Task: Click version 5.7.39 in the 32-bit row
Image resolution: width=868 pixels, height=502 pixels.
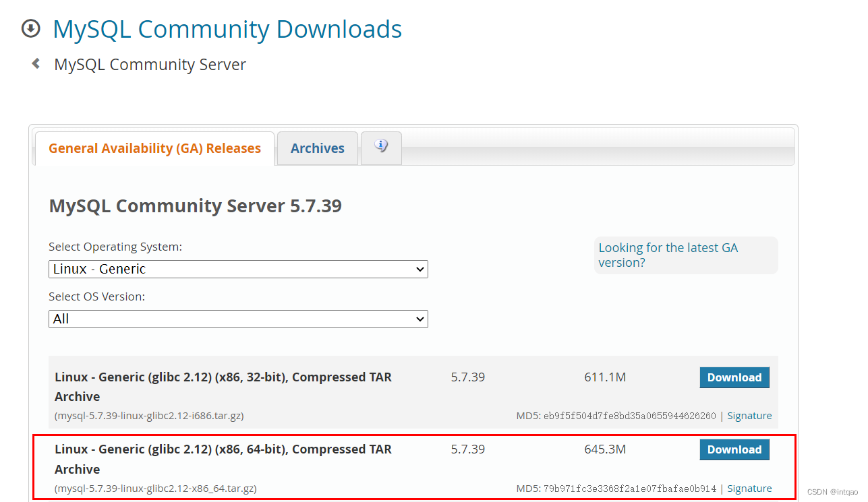Action: [468, 377]
